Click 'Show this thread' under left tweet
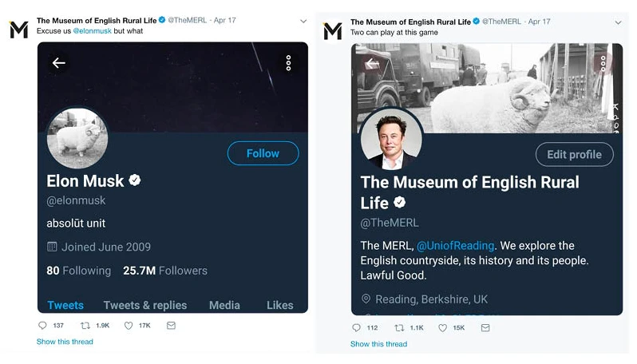 tap(65, 342)
